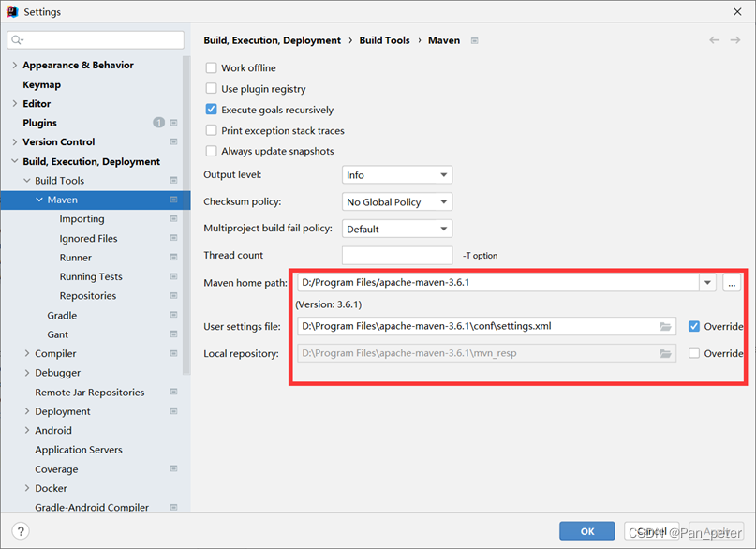
Task: Select Android in settings tree
Action: (x=53, y=430)
